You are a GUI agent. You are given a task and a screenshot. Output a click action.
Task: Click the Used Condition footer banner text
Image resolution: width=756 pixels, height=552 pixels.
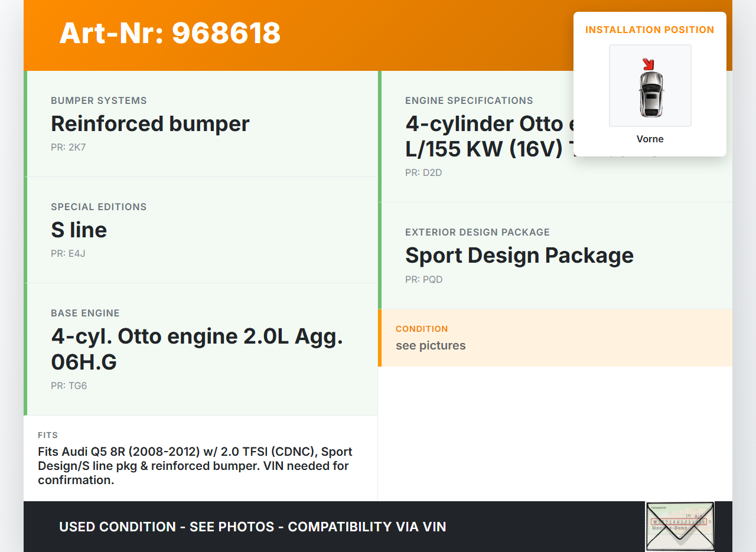point(252,527)
